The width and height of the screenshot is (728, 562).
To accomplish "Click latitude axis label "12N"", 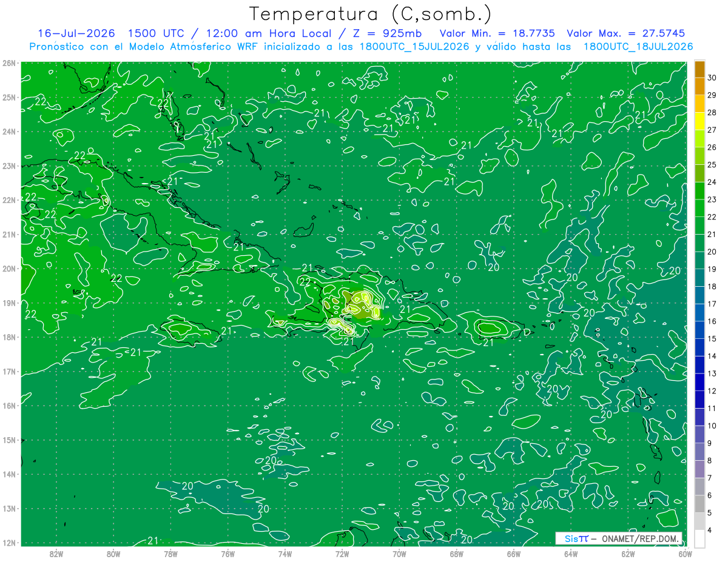I will click(8, 543).
